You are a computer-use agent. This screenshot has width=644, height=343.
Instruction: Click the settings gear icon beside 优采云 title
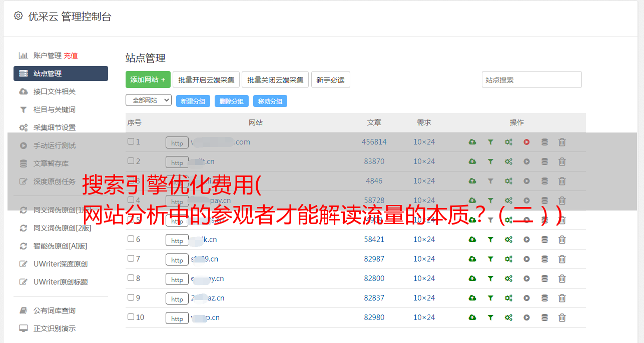(18, 16)
